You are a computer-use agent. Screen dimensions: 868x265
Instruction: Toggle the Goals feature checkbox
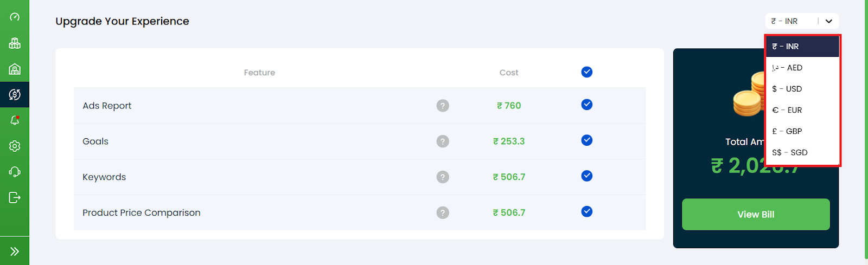click(x=586, y=140)
